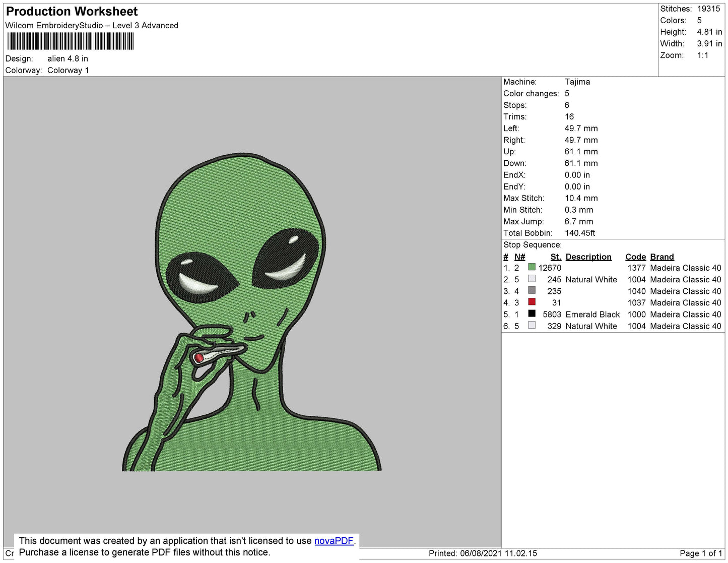
Task: Click the white swatch in stop row 2
Action: (532, 279)
